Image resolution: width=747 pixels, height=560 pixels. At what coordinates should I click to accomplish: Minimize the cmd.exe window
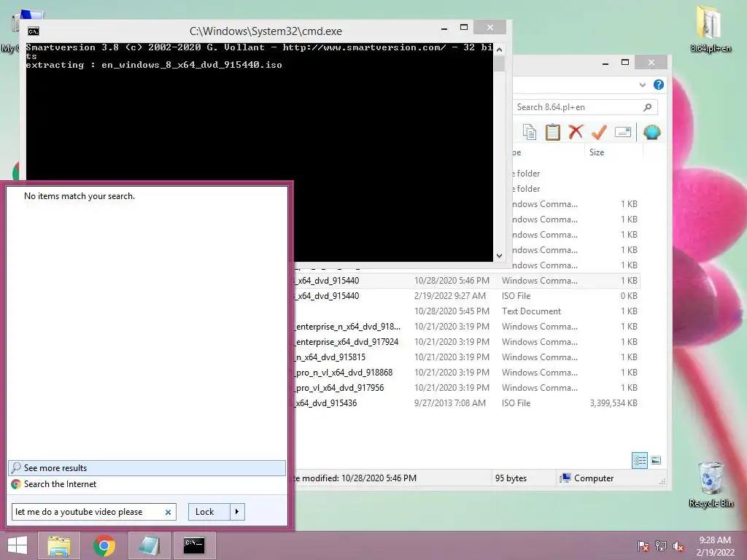point(444,28)
